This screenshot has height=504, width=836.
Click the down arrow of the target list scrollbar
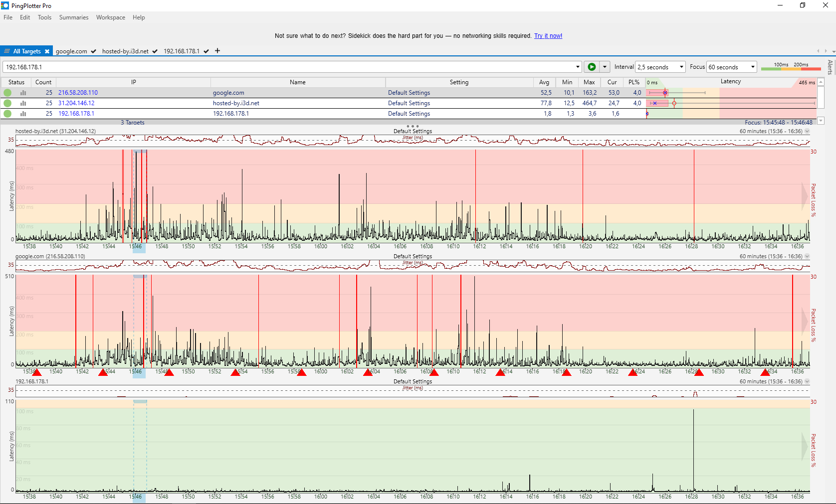(x=821, y=121)
